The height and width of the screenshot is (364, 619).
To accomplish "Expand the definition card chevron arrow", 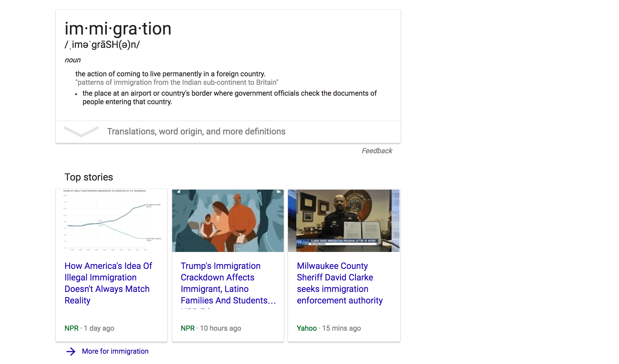I will tap(82, 131).
